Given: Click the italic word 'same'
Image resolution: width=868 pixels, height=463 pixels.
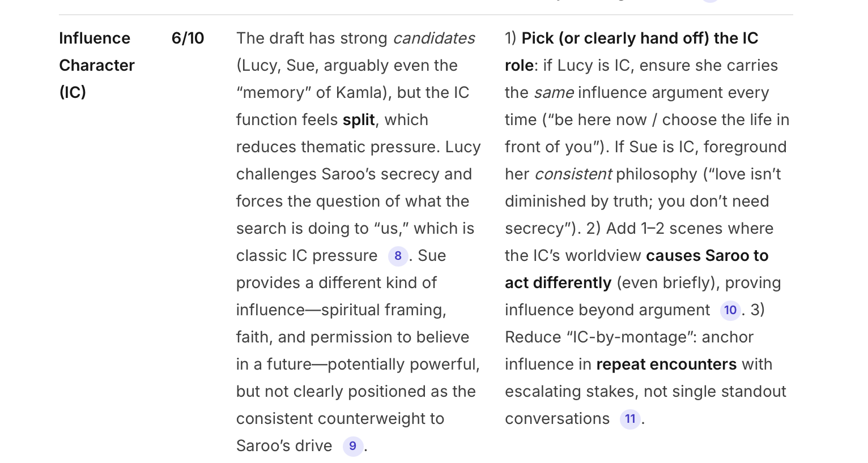Looking at the screenshot, I should pyautogui.click(x=554, y=93).
